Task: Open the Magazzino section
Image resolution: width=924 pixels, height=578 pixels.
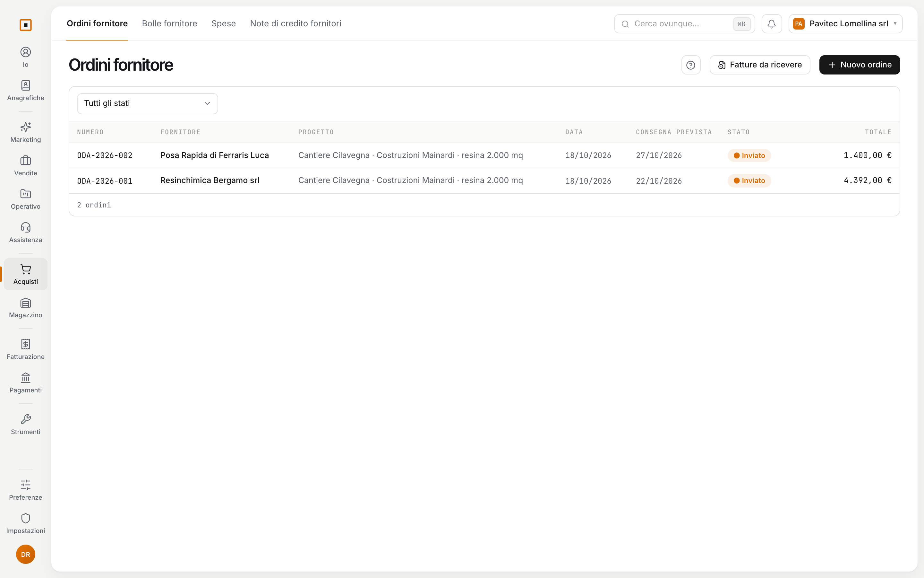Action: click(26, 308)
